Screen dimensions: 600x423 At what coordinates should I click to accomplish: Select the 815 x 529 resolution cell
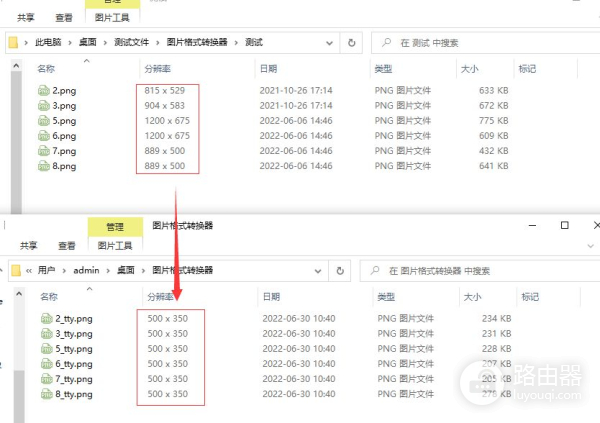pyautogui.click(x=165, y=91)
